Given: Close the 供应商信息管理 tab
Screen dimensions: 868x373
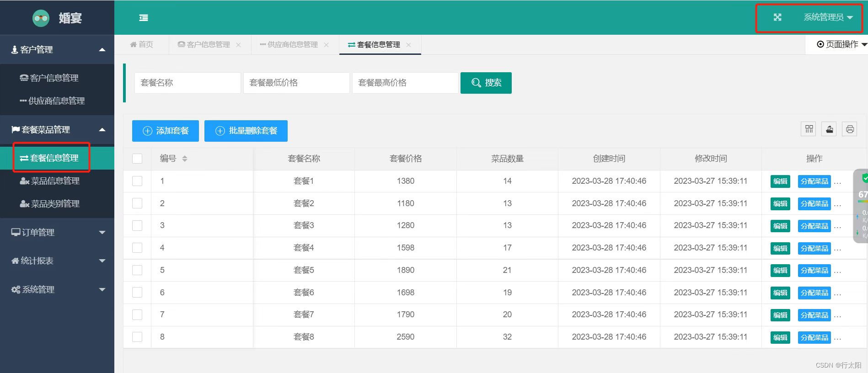Looking at the screenshot, I should [326, 45].
